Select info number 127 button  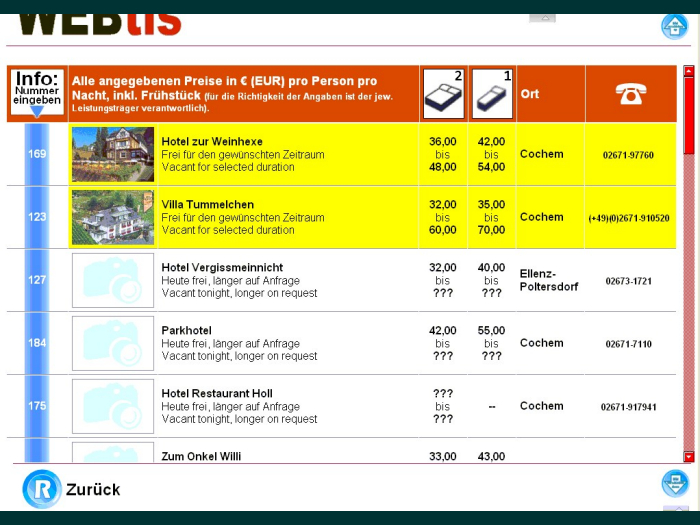tap(37, 280)
